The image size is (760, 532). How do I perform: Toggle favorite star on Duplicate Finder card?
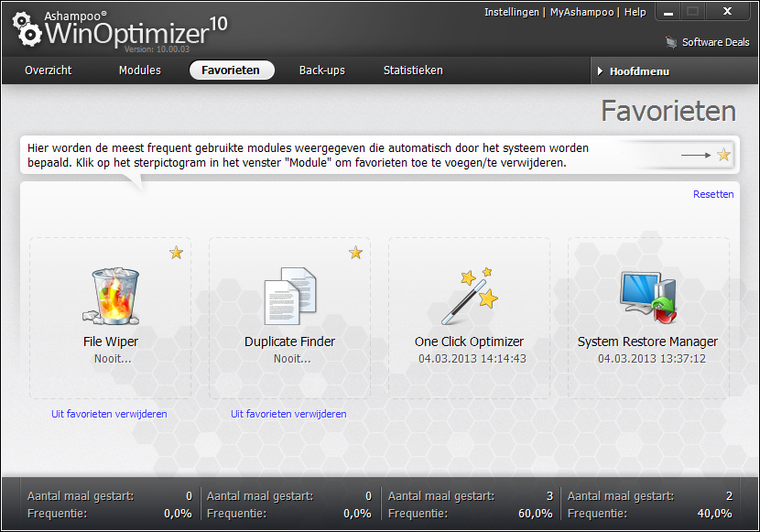356,253
